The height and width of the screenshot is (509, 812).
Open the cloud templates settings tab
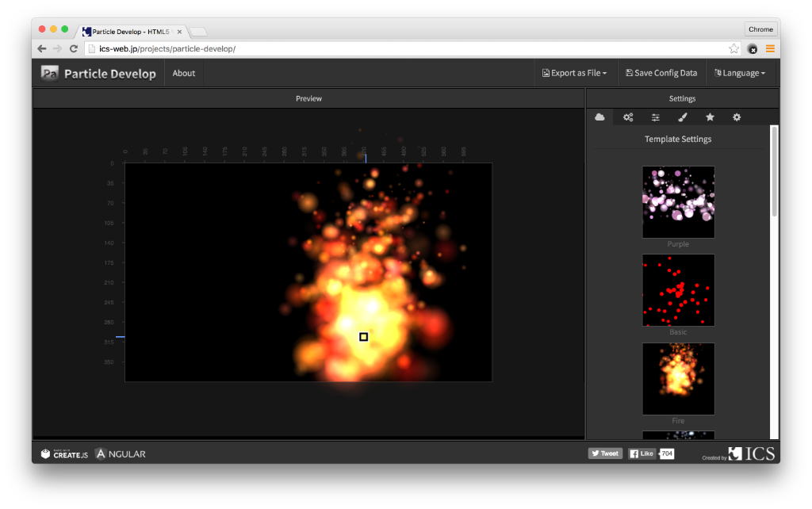pos(599,117)
